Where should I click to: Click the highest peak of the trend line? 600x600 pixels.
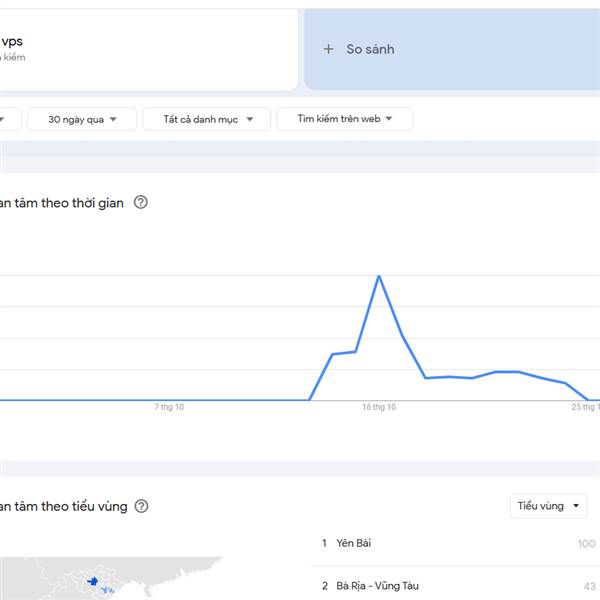pyautogui.click(x=379, y=275)
